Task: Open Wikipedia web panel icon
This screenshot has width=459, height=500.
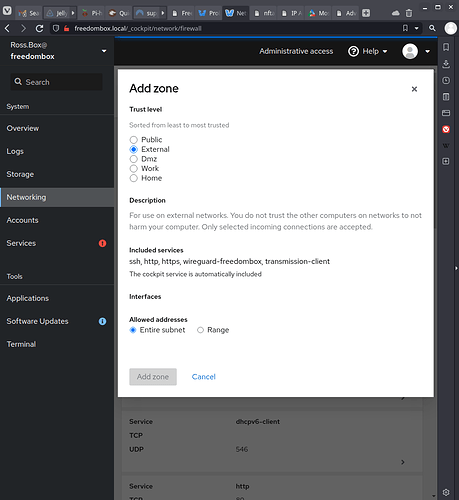Action: click(x=446, y=145)
